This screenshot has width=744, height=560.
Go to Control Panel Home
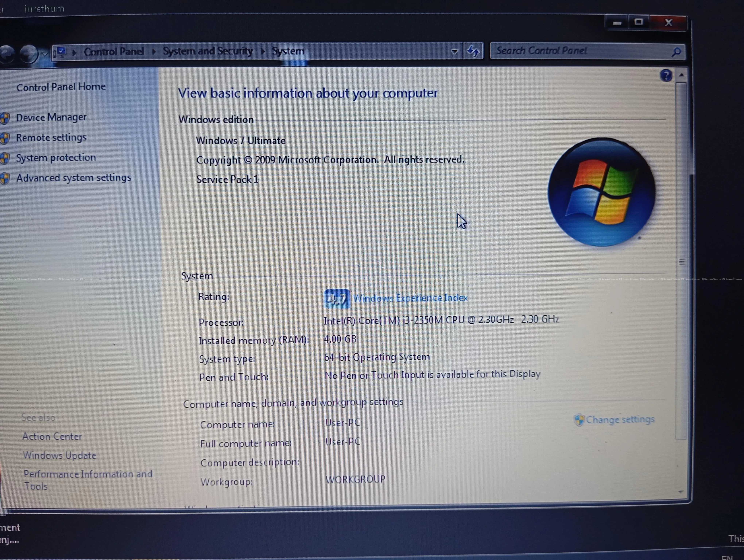tap(61, 87)
